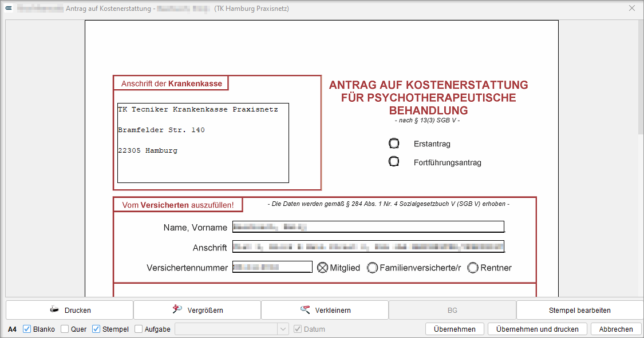Mark the Erstantrag option

[x=394, y=143]
